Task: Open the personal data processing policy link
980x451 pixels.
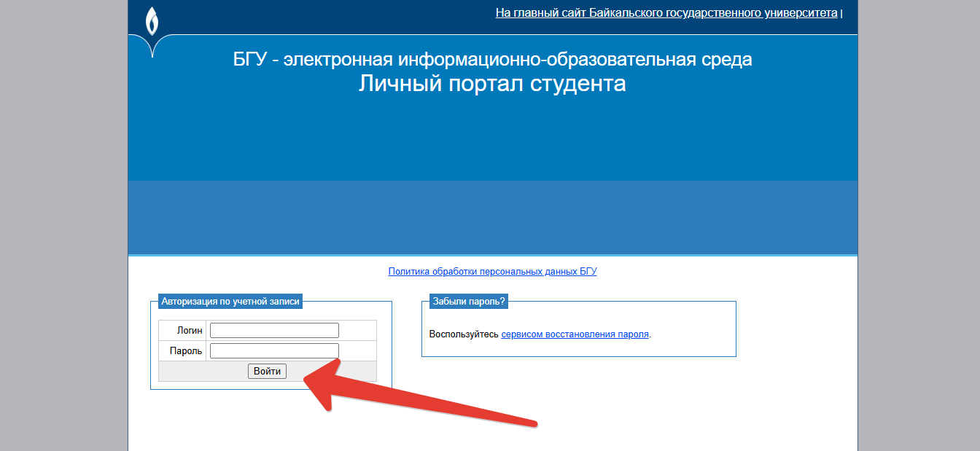Action: click(x=492, y=272)
